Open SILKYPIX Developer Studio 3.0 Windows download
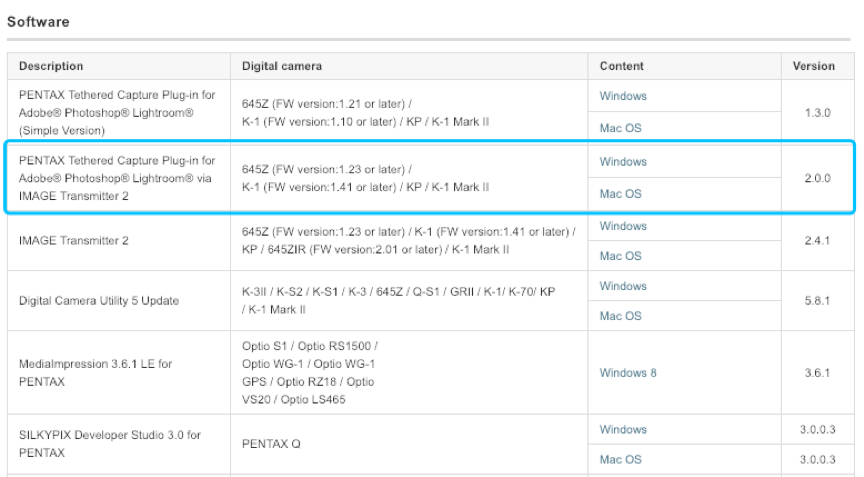Viewport: 864px width, 477px height. point(623,430)
